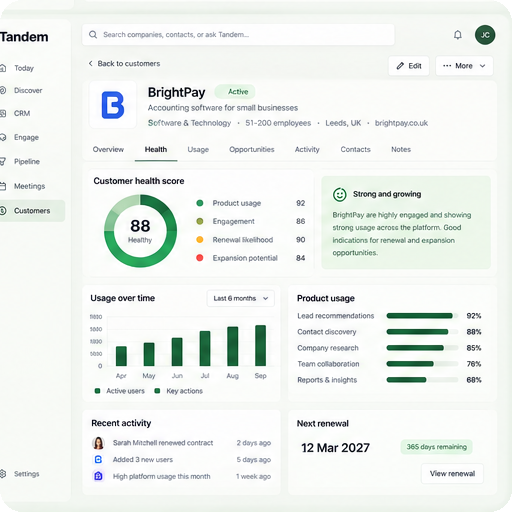The width and height of the screenshot is (512, 512).
Task: Click the Apr bar in usage chart
Action: [121, 356]
